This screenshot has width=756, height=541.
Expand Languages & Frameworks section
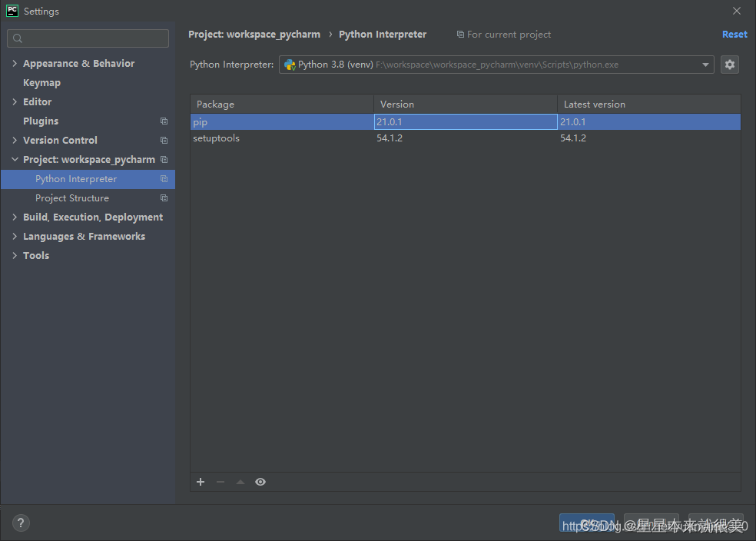[15, 236]
